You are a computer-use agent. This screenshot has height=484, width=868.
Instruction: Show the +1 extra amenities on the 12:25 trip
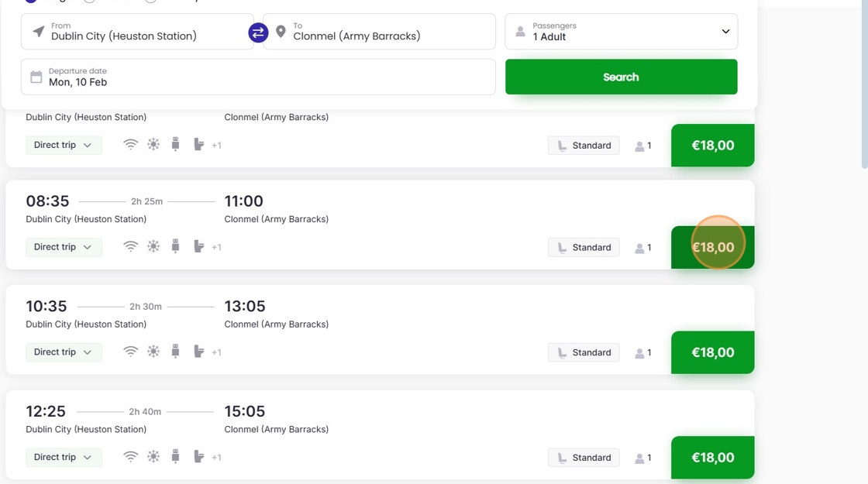(x=216, y=458)
